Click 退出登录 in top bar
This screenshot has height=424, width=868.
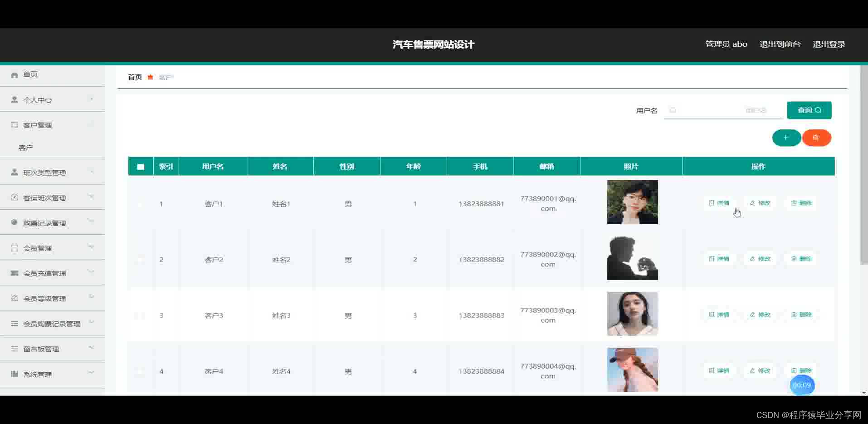coord(829,44)
